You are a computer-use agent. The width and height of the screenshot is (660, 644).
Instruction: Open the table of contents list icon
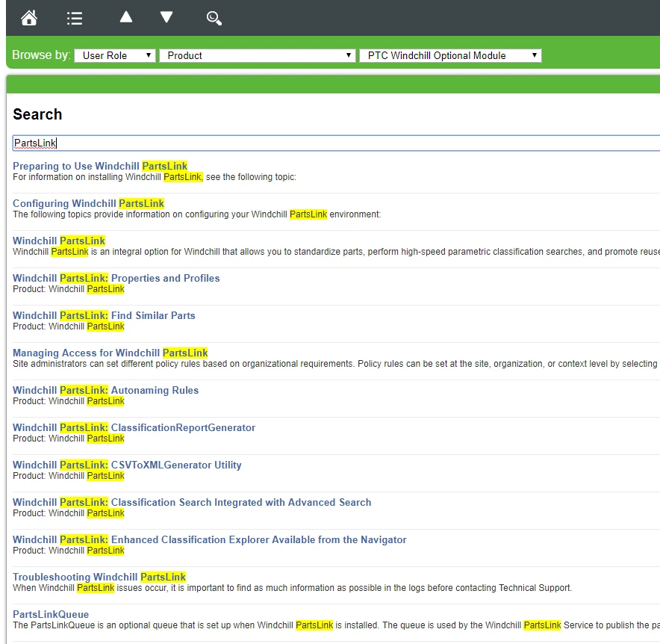pyautogui.click(x=75, y=18)
